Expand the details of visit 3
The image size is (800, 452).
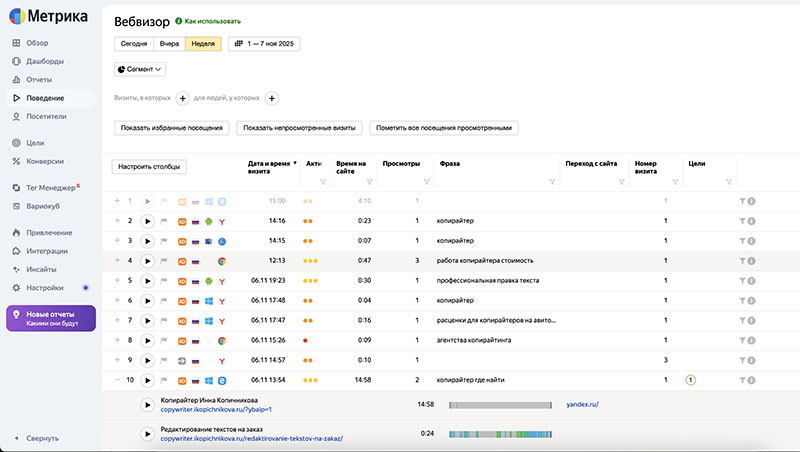117,240
